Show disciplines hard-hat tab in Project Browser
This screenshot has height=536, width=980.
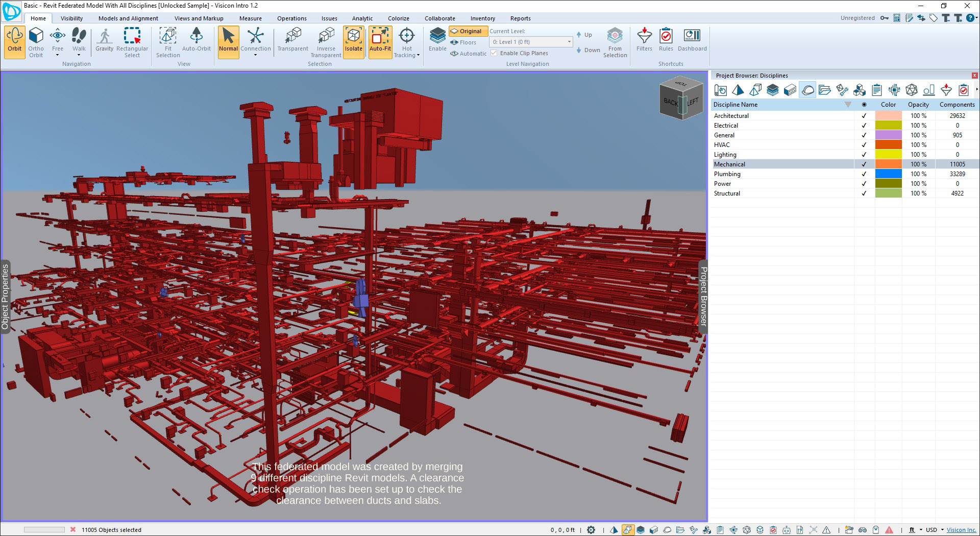[807, 90]
